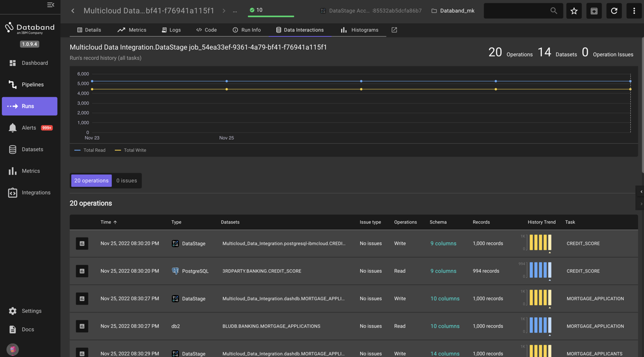
Task: Open chart icon for MORTGAGE_APPLICATION Write row
Action: tap(82, 299)
